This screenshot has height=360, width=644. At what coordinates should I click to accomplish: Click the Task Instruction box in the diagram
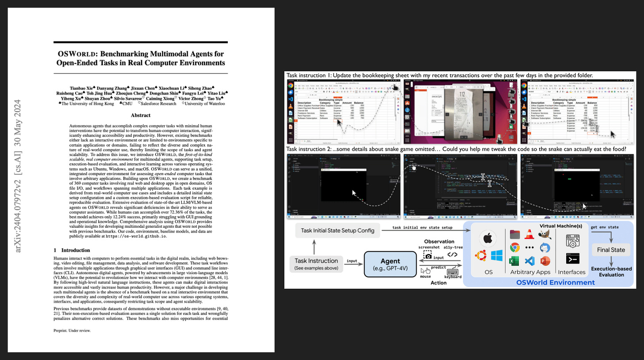316,264
